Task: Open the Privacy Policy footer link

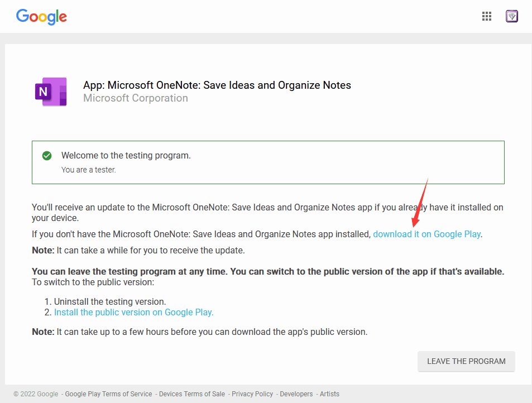Action: tap(252, 394)
